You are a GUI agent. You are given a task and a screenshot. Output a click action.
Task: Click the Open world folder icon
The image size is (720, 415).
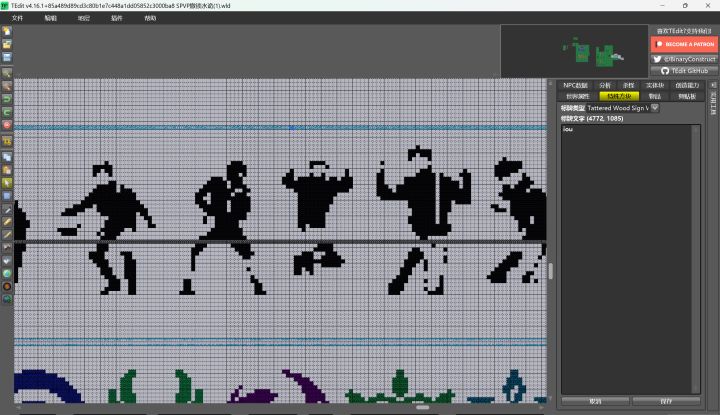7,44
